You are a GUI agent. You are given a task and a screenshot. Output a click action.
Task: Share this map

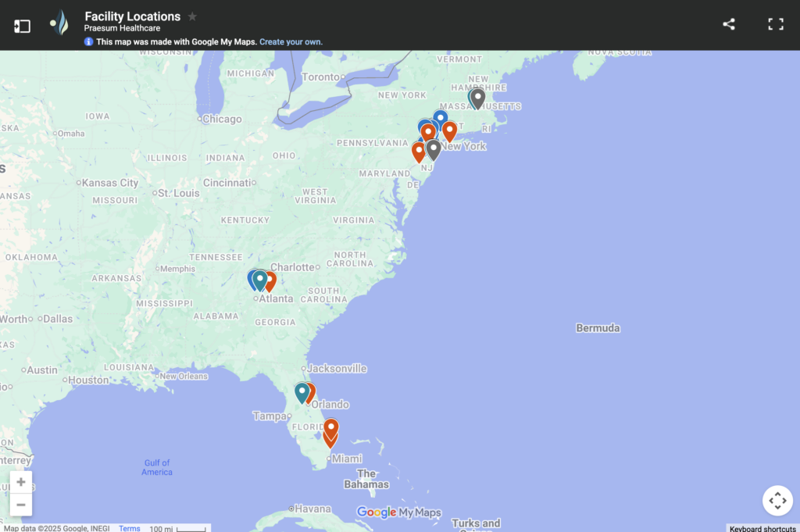(728, 24)
